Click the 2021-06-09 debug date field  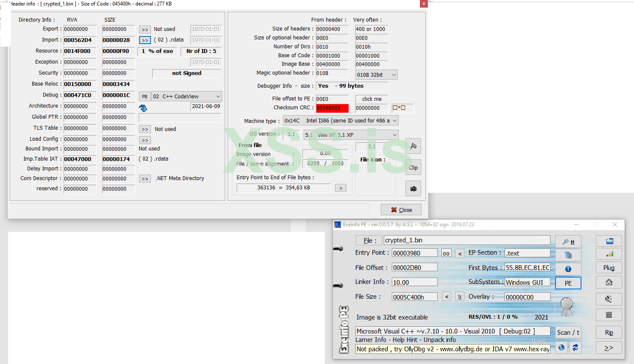click(x=206, y=106)
